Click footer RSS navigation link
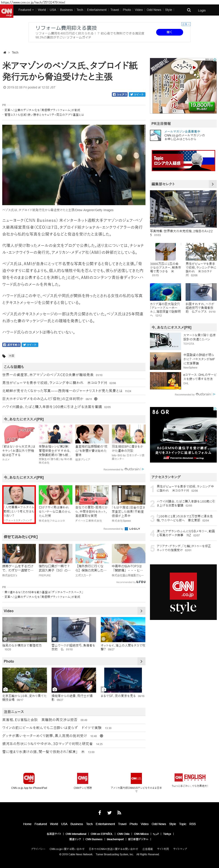 pos(193,824)
